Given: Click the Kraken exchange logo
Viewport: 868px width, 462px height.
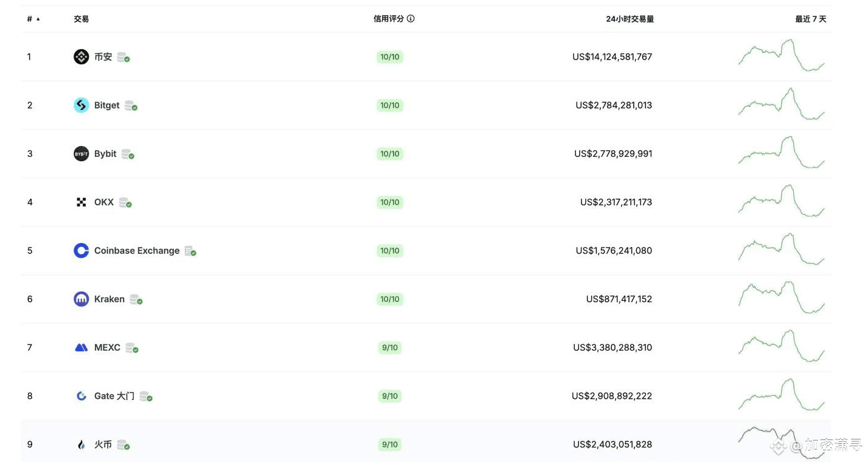Looking at the screenshot, I should (81, 299).
